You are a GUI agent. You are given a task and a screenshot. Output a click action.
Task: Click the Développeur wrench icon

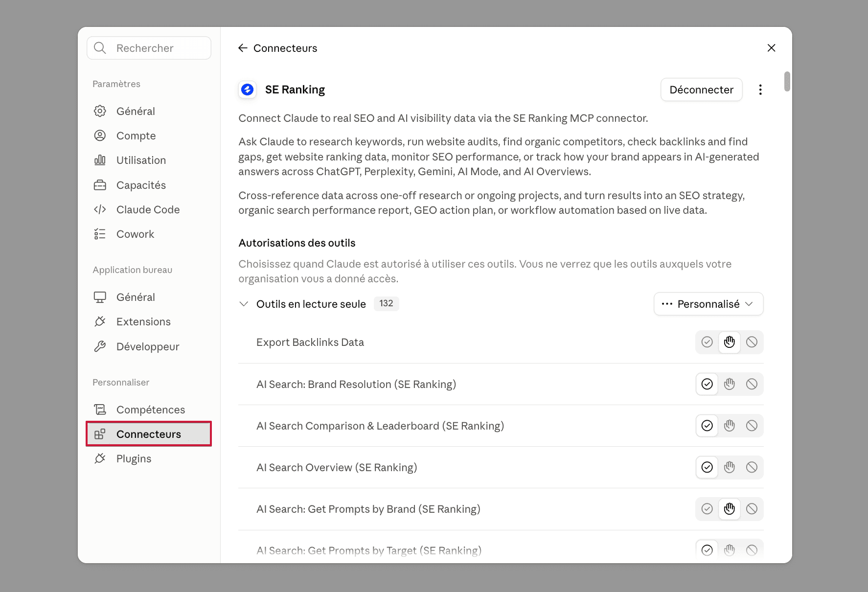pos(100,346)
